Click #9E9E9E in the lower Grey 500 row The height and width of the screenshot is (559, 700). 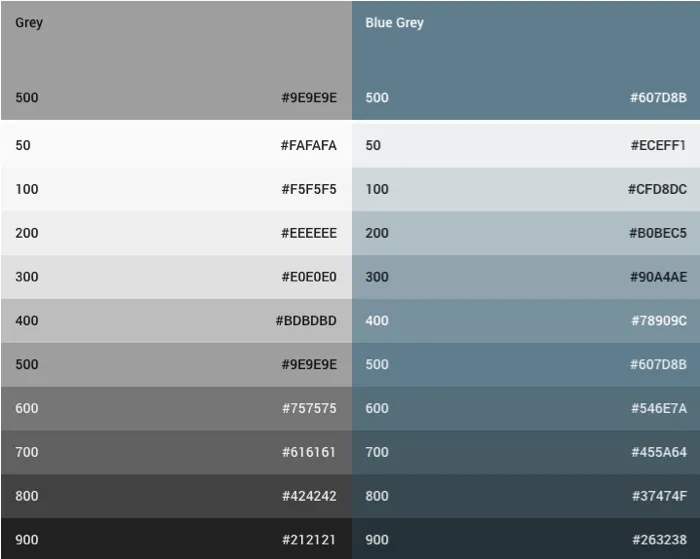click(309, 364)
